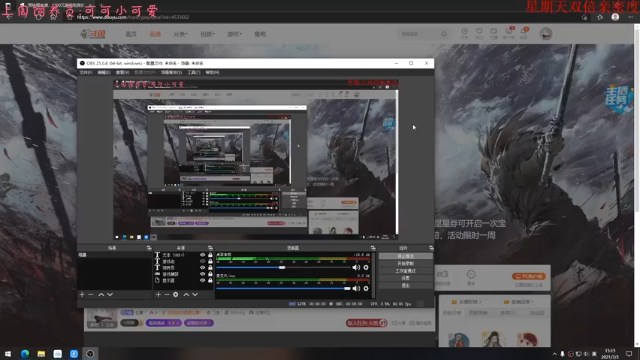Open the 编辑(E) menu in OBS
The height and width of the screenshot is (360, 640).
[x=104, y=72]
